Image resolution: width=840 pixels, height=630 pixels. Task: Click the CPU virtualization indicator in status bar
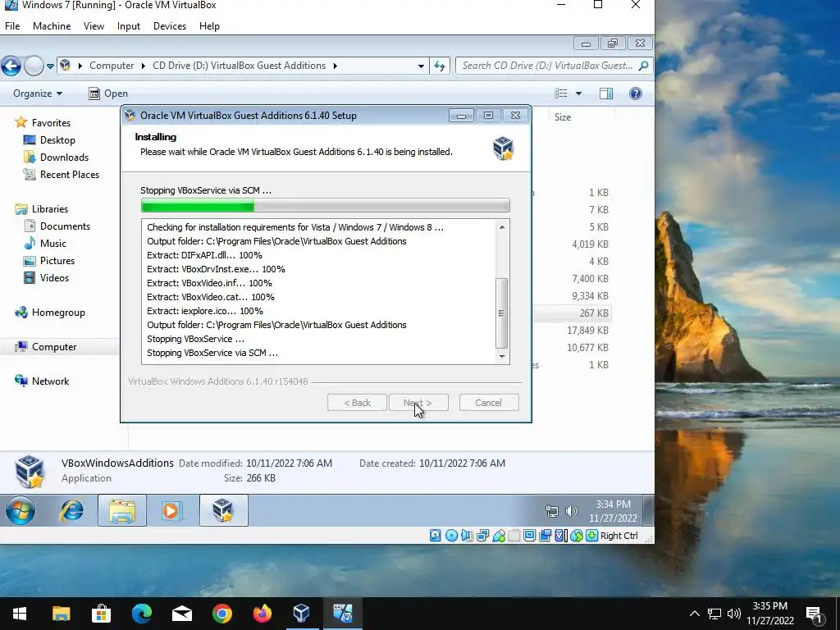tap(560, 535)
